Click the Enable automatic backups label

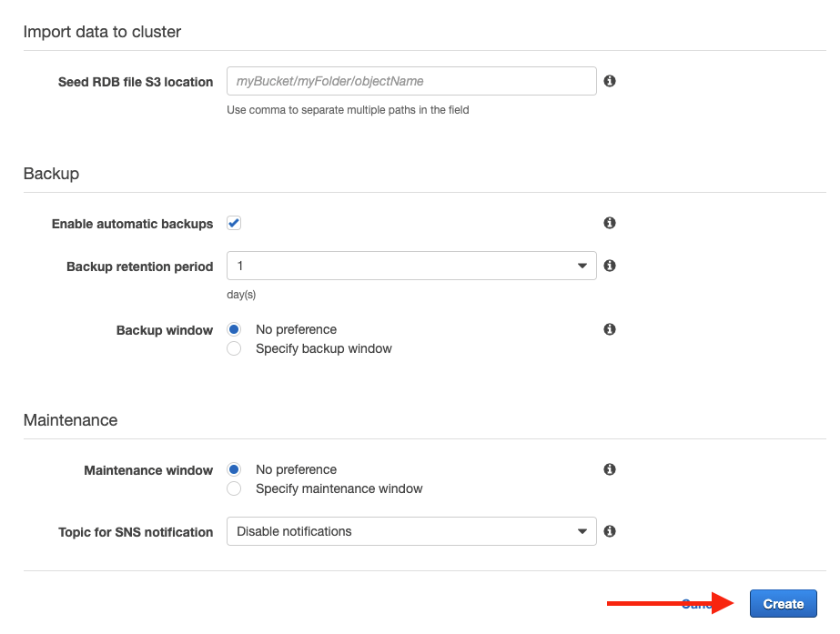[132, 224]
